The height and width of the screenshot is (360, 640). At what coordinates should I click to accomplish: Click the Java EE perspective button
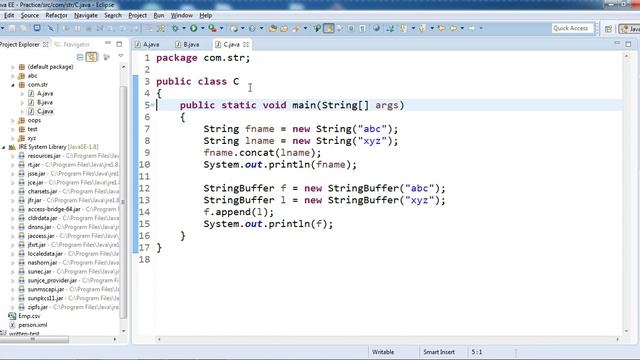coord(630,29)
